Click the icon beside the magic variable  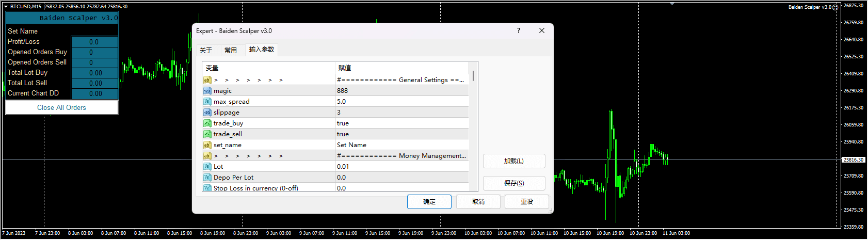point(207,91)
